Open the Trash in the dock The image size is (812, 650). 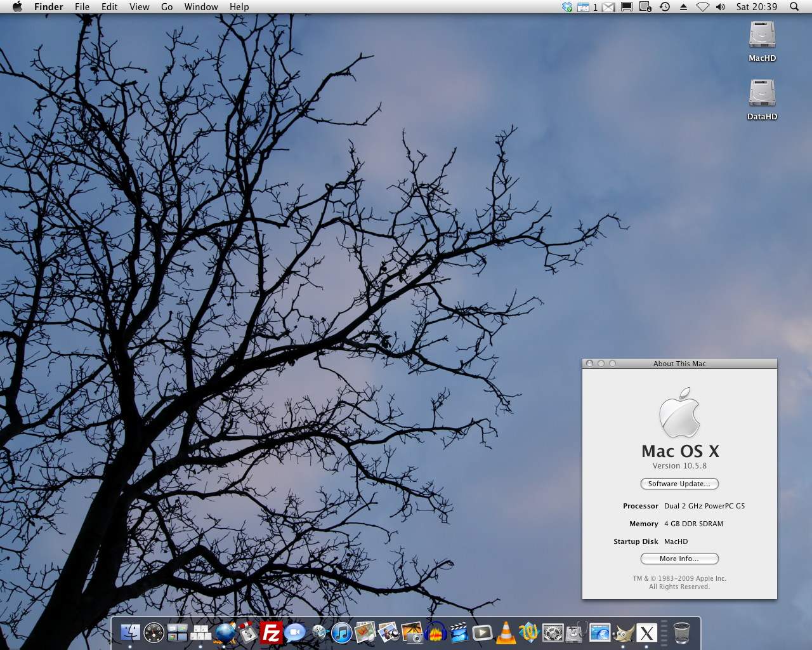[x=681, y=632]
